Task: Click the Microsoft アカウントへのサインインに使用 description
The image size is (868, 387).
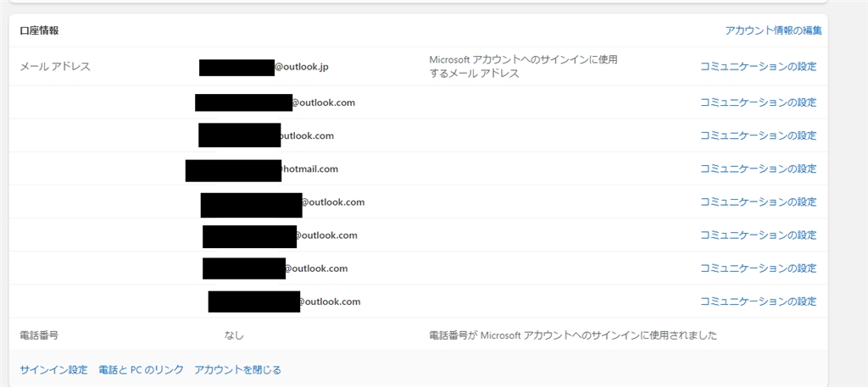Action: coord(523,66)
